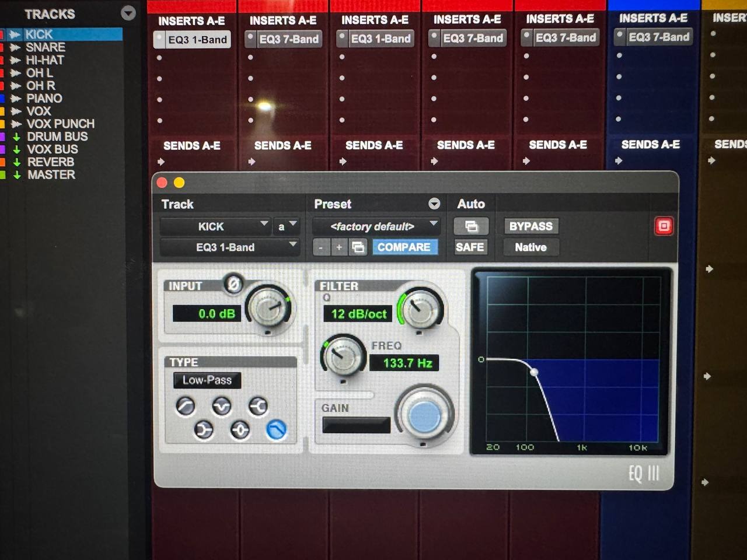Select the Low-Shelf filter type icon
The width and height of the screenshot is (747, 560).
(203, 430)
